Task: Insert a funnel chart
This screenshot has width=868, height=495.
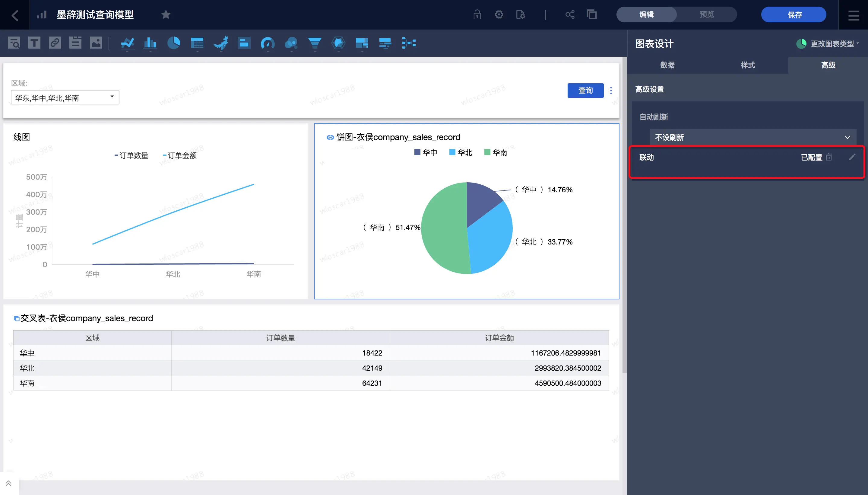Action: tap(315, 43)
